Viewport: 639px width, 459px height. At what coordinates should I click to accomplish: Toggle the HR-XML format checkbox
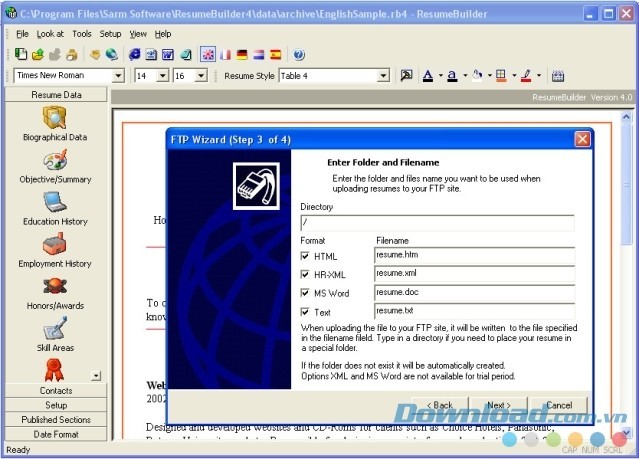pyautogui.click(x=306, y=275)
